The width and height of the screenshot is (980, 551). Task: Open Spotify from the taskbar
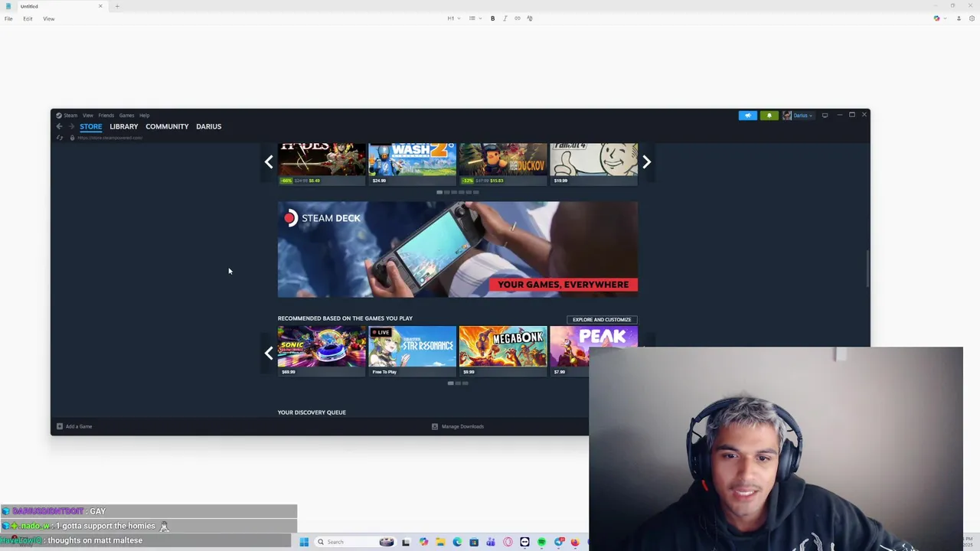click(541, 542)
